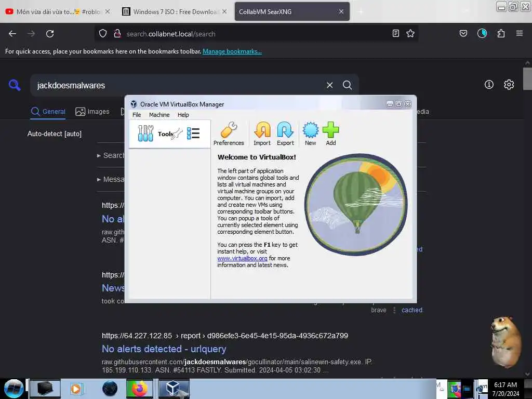Click the black box taskbar icon

45,389
